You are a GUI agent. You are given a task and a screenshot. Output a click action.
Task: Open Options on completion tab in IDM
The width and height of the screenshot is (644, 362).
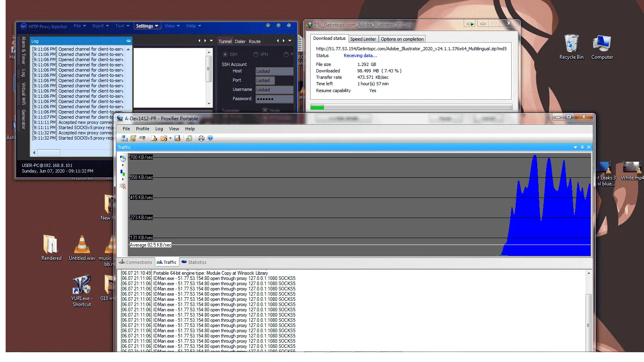point(402,39)
